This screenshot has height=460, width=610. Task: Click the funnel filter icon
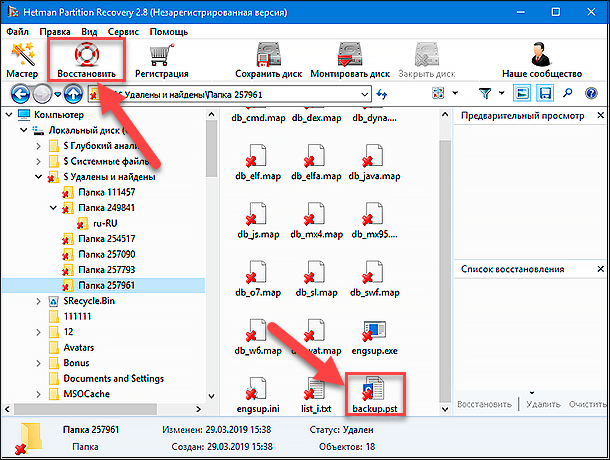(485, 93)
